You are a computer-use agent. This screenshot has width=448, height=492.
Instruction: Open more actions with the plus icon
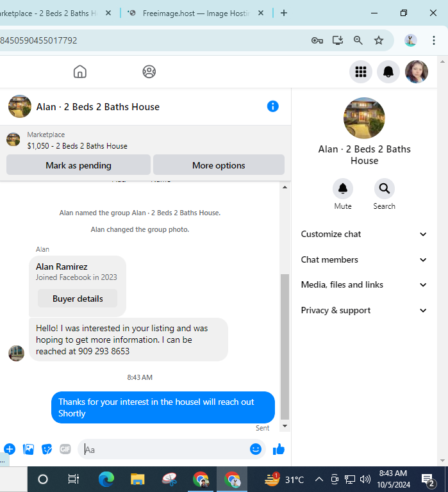pyautogui.click(x=10, y=449)
